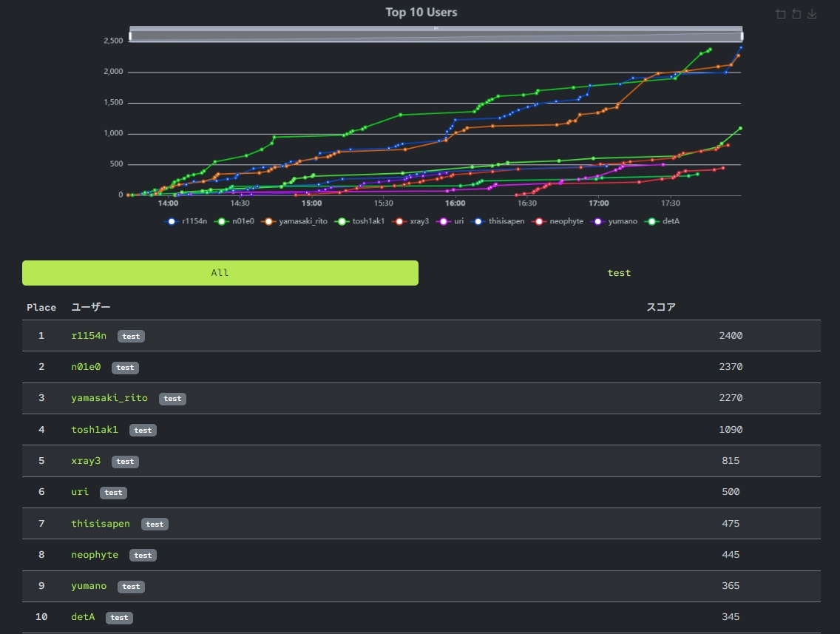Click score 815 for xray3
The image size is (840, 634).
pyautogui.click(x=731, y=460)
